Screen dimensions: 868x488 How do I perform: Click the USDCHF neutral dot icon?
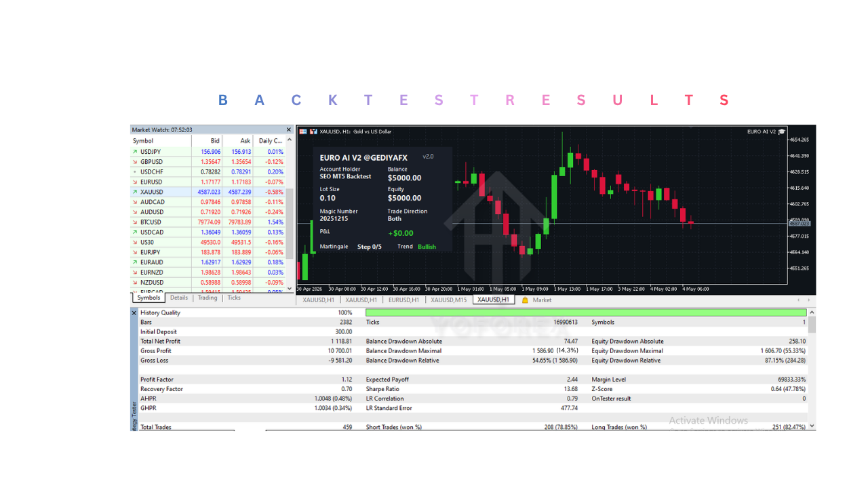[135, 172]
